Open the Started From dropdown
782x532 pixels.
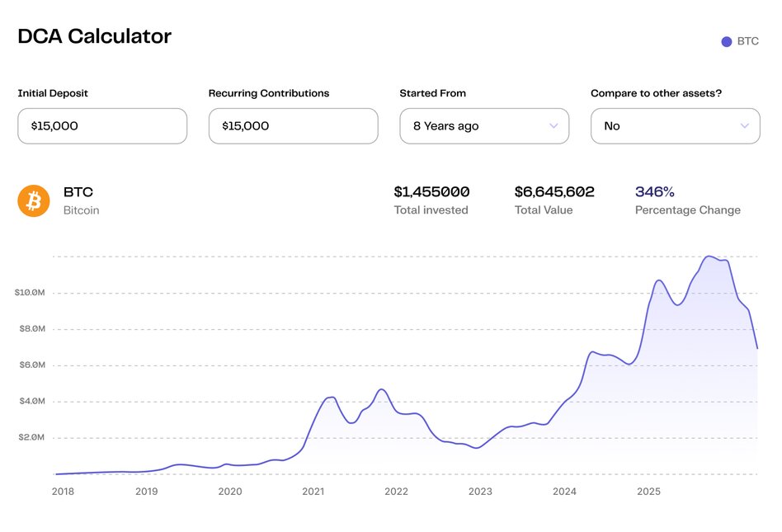483,126
